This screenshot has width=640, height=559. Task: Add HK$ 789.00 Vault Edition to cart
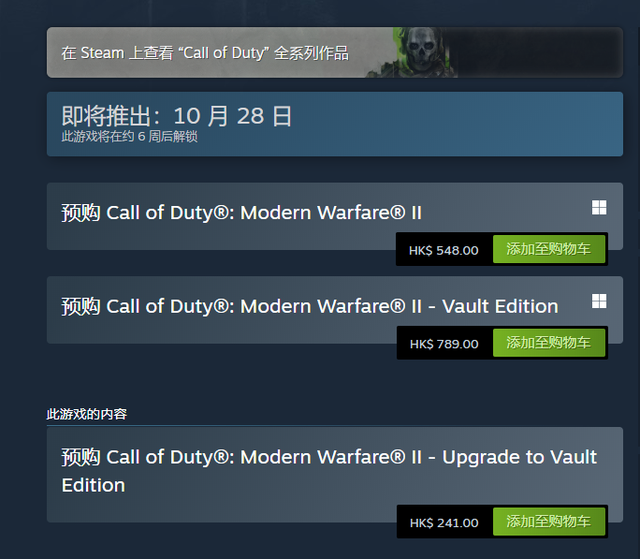click(549, 343)
